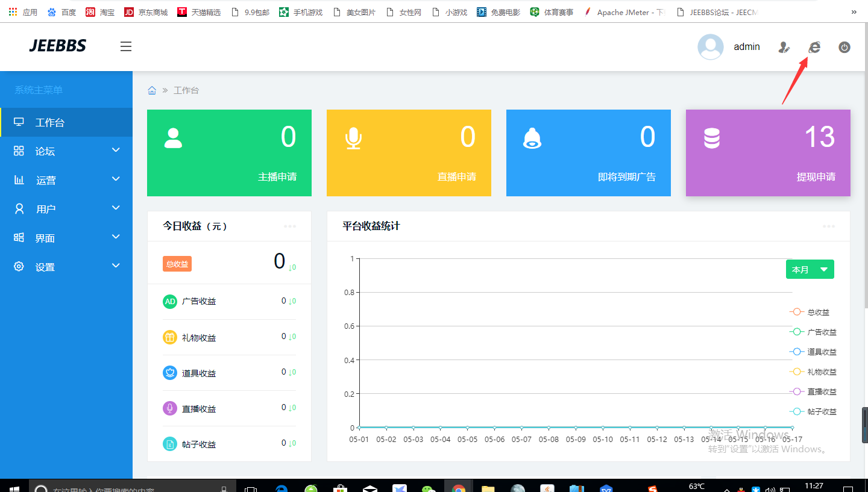The width and height of the screenshot is (868, 492).
Task: Click the three-dot menu on 平台收益统计 panel
Action: tap(829, 226)
